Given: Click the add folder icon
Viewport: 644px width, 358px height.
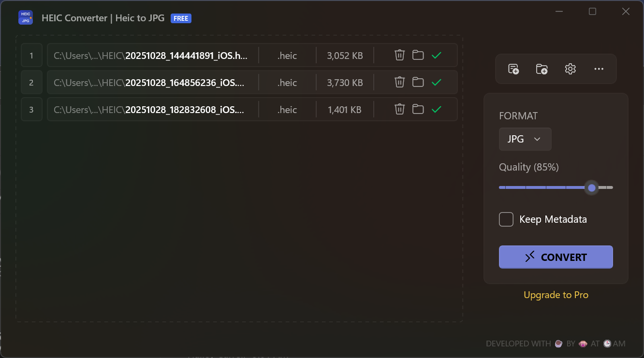Looking at the screenshot, I should [x=542, y=69].
